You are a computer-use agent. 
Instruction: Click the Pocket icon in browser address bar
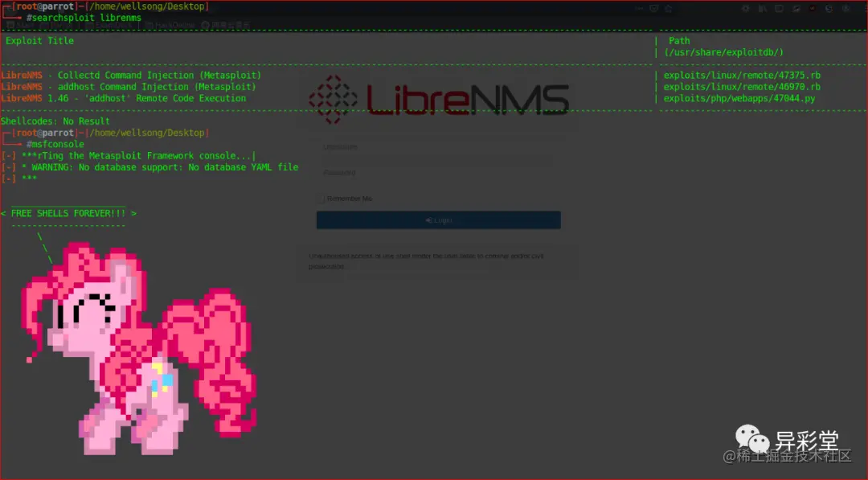[x=653, y=8]
